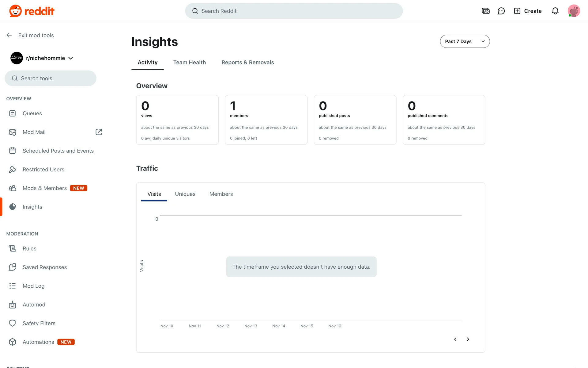The height and width of the screenshot is (368, 588).
Task: Open the Past 7 Days dropdown
Action: [465, 41]
